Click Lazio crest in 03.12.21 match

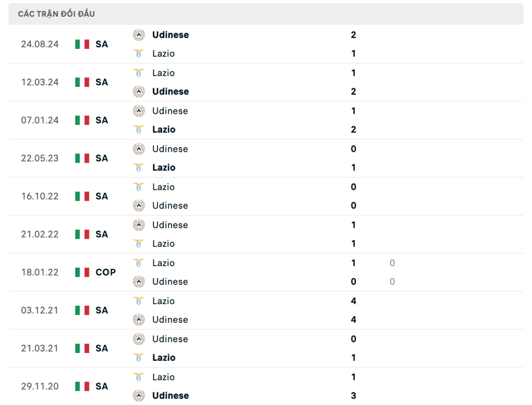point(139,301)
